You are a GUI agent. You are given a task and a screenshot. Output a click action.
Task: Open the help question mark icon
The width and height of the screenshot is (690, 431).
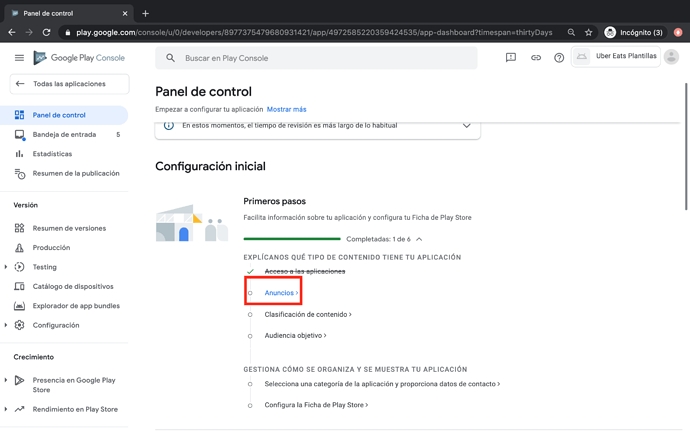click(x=559, y=58)
